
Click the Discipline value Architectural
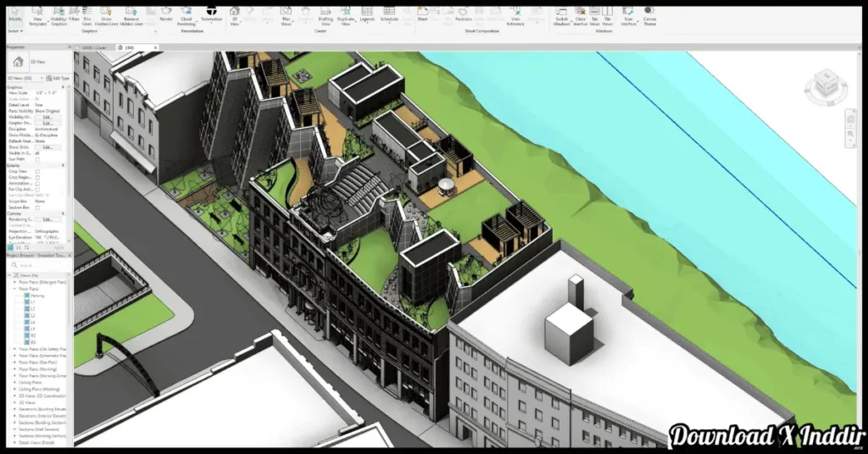click(x=47, y=130)
